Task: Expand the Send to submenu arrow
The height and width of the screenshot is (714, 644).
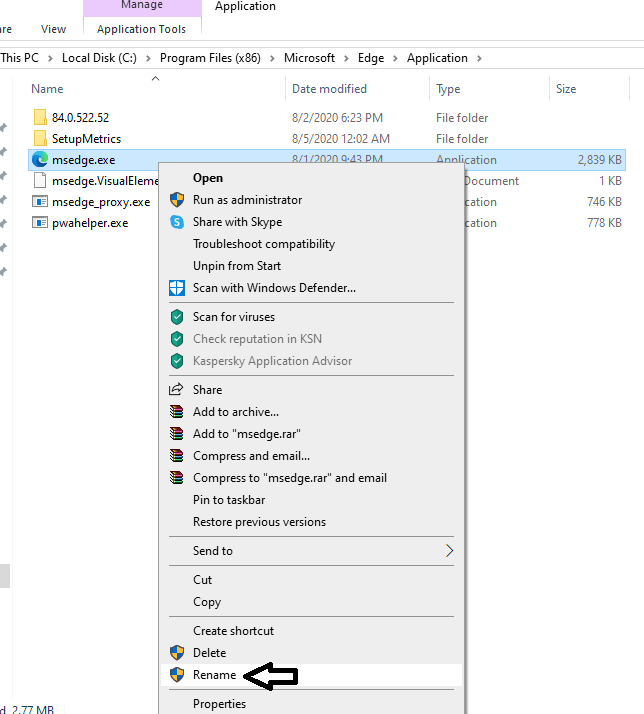Action: point(449,551)
